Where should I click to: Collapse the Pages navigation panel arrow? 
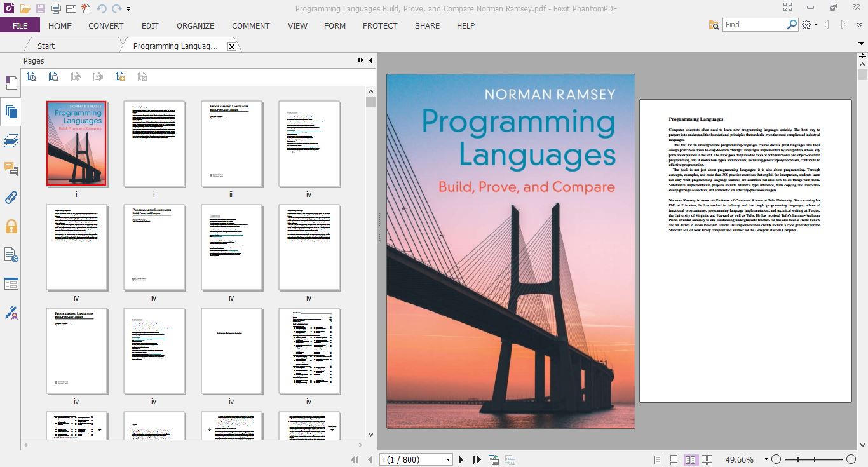coord(371,60)
